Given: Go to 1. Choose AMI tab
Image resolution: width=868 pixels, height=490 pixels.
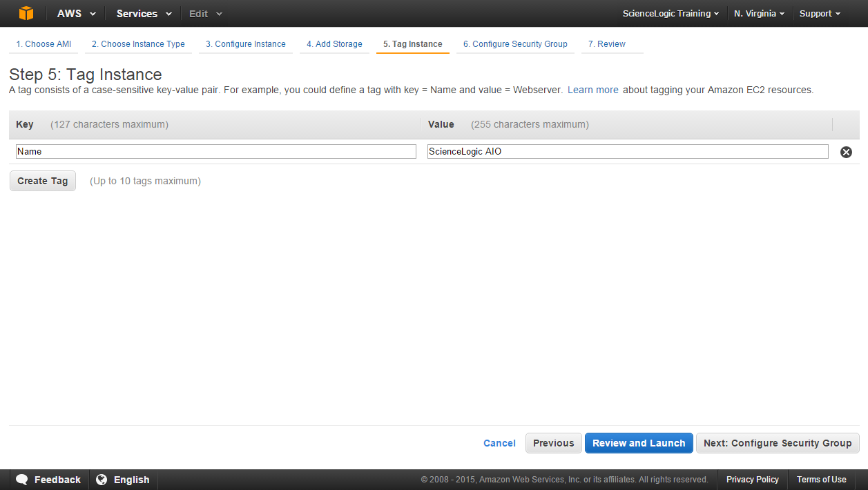Looking at the screenshot, I should click(44, 44).
